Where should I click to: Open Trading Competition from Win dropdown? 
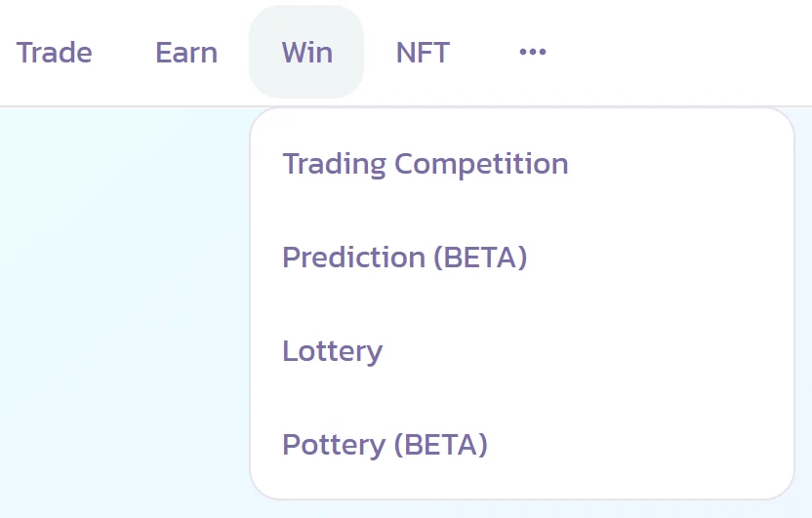[426, 164]
